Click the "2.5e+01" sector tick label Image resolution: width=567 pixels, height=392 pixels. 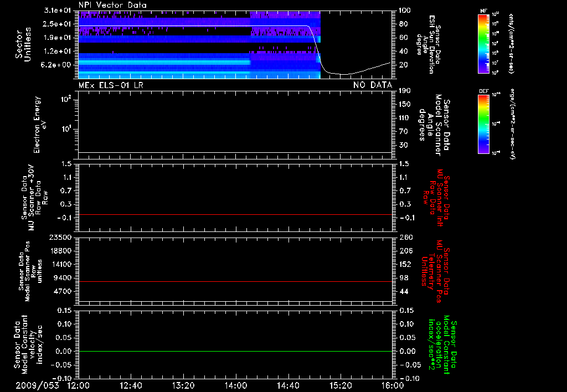pyautogui.click(x=58, y=24)
